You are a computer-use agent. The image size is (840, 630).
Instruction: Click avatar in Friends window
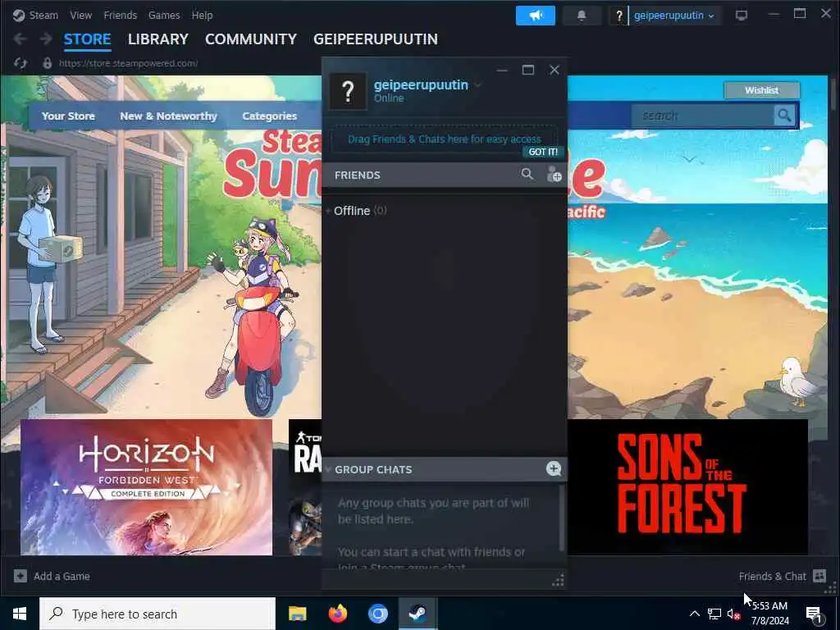(x=348, y=91)
